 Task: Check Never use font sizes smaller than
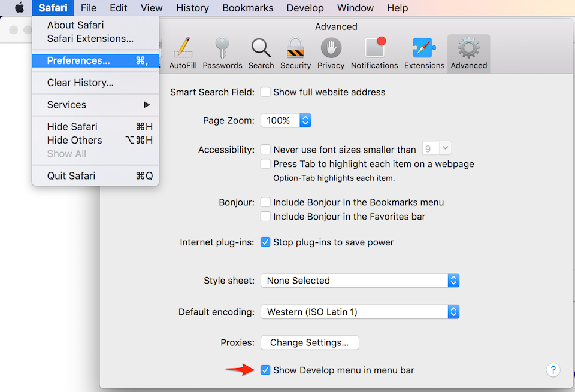tap(265, 150)
